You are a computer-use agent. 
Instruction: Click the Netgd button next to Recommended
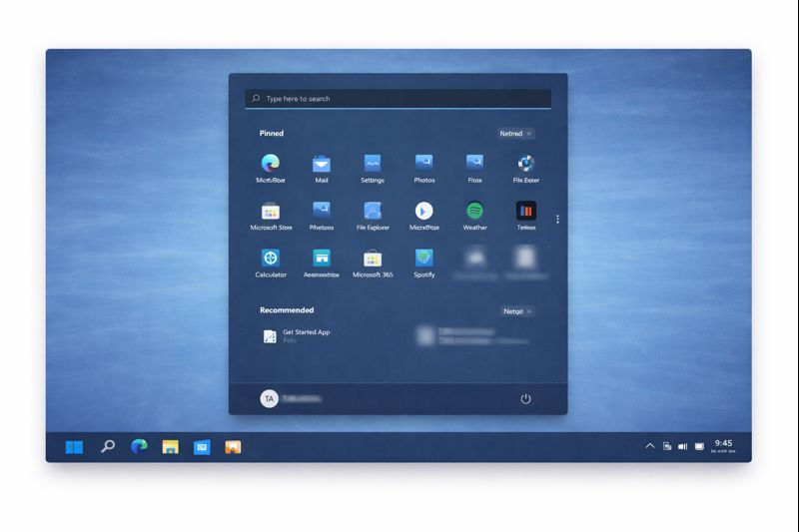(517, 311)
